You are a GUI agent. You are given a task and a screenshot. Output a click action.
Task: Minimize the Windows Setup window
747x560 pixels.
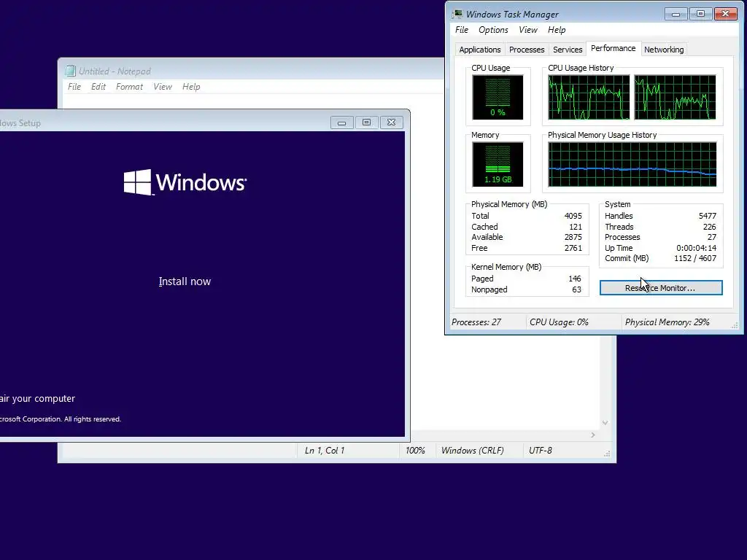click(341, 122)
